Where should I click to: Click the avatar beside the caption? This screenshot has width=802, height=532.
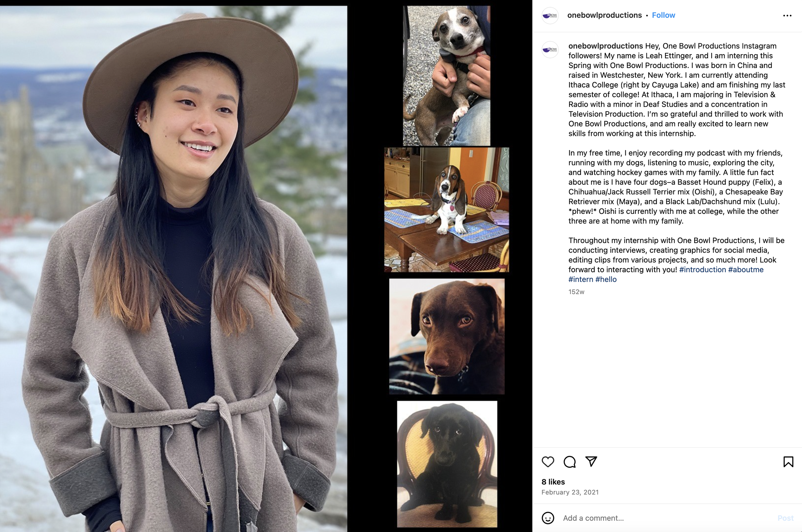(550, 49)
